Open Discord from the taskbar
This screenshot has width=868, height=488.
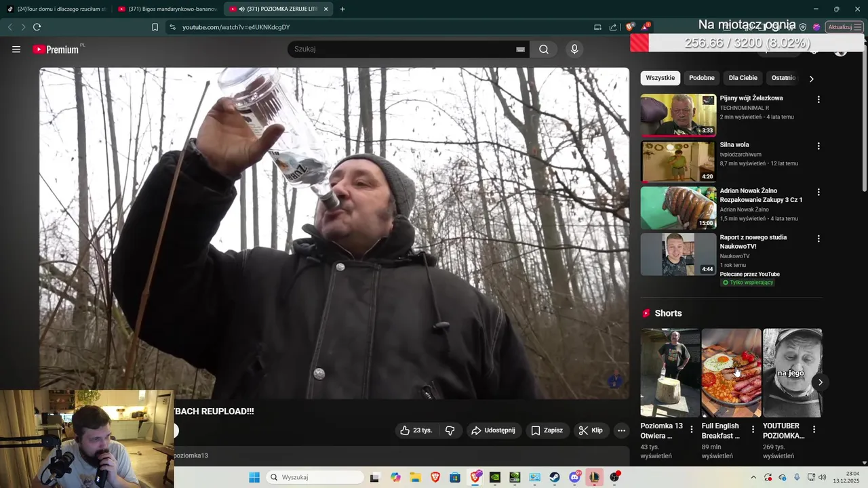574,477
